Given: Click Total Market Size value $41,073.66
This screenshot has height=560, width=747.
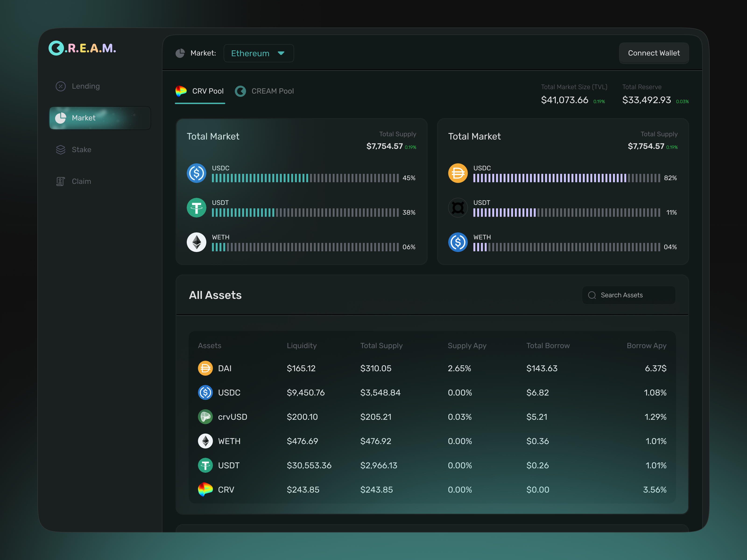Looking at the screenshot, I should click(x=565, y=100).
